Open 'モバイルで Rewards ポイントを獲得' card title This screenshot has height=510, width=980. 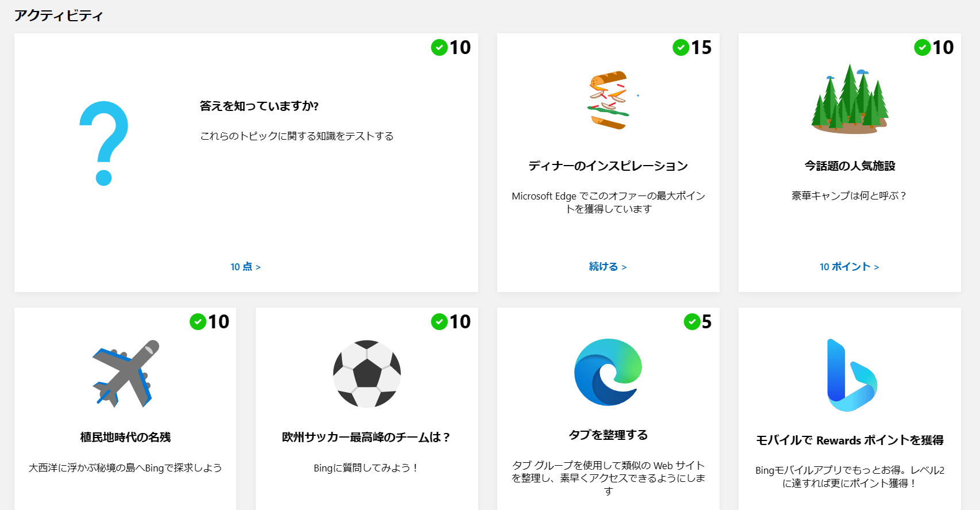pyautogui.click(x=850, y=440)
